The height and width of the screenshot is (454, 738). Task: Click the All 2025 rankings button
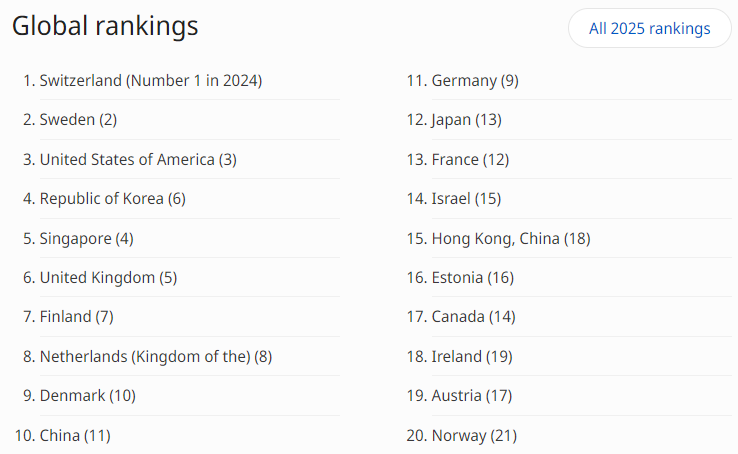click(649, 28)
